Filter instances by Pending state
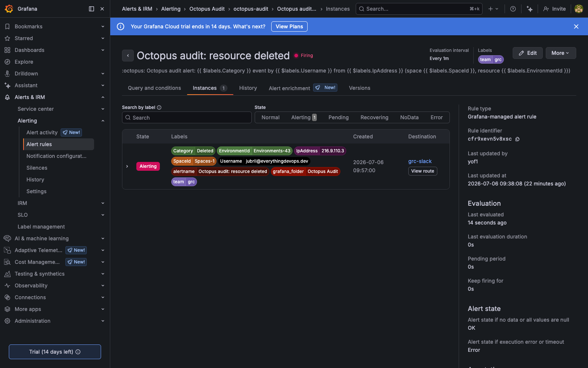Viewport: 588px width, 368px height. click(338, 117)
